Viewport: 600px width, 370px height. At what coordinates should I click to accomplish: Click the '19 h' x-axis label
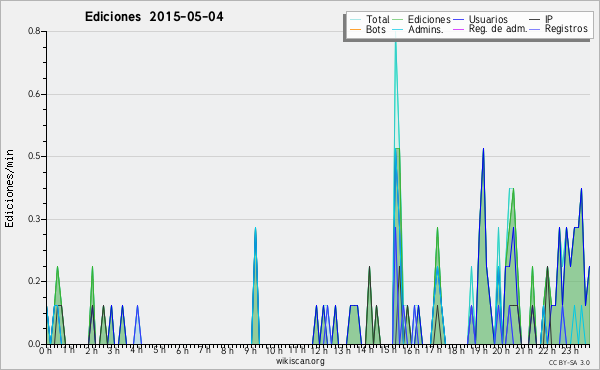(478, 351)
